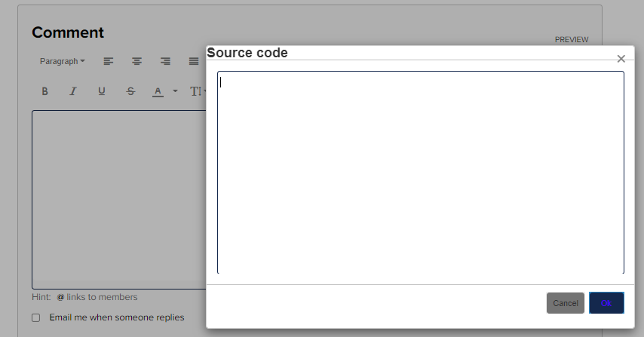Click the comment editor text box
This screenshot has width=644, height=337.
[x=119, y=200]
